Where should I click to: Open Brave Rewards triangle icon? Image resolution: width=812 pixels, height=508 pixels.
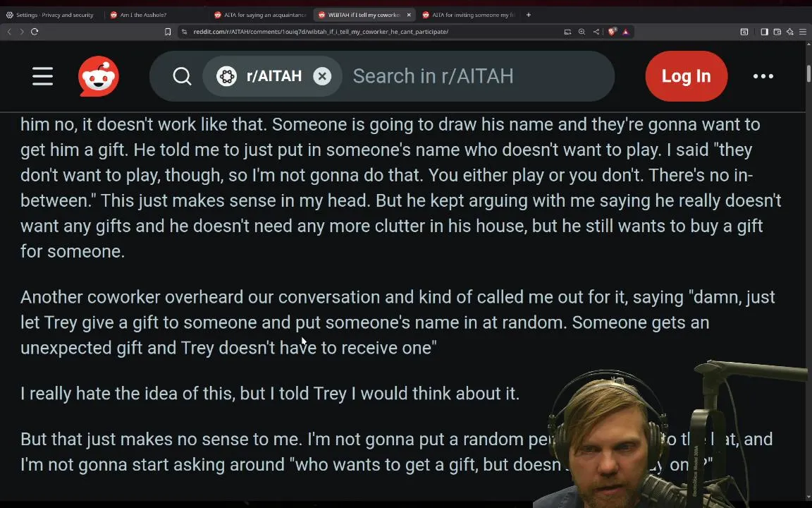click(626, 32)
